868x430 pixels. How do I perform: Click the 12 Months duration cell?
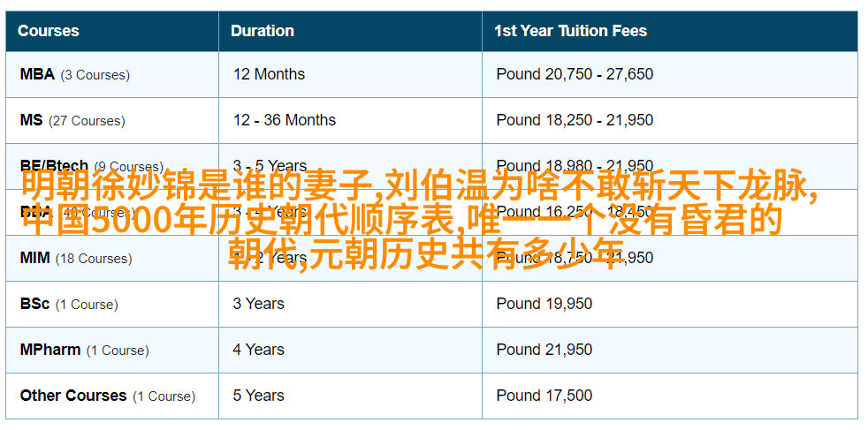click(x=269, y=74)
